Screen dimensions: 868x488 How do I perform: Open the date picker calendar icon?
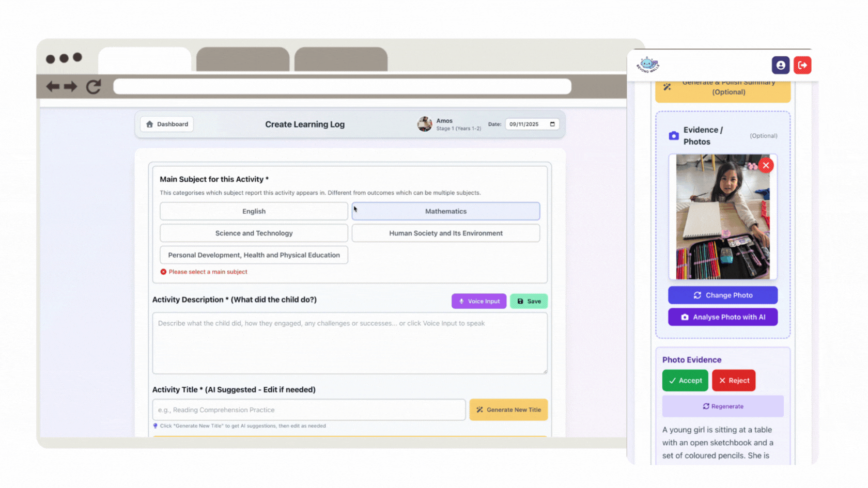tap(552, 124)
